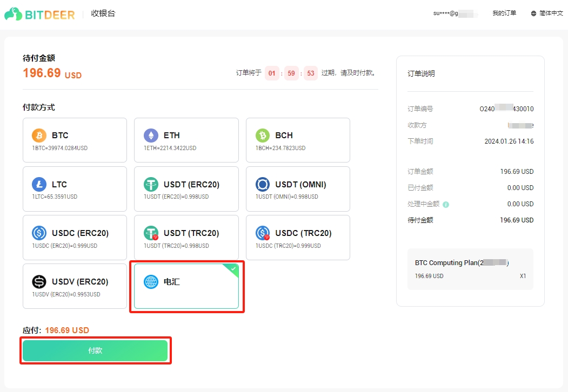Click the 应付 196.69 USD amount

click(x=67, y=330)
